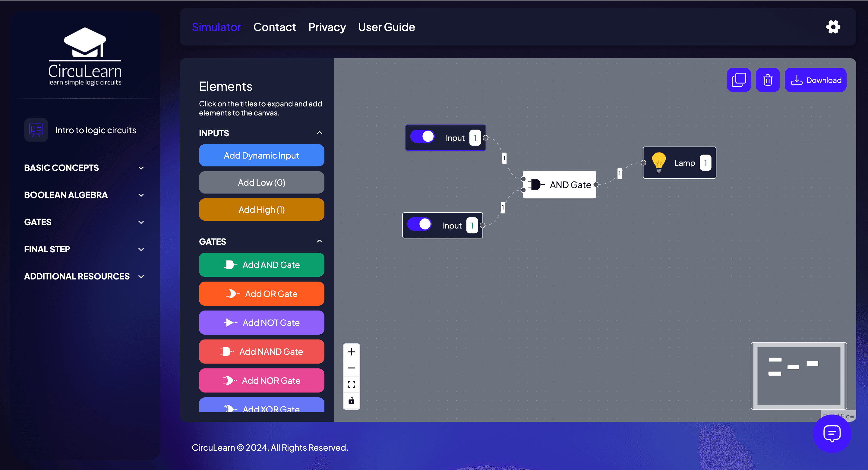Select the Intro to logic circuits presentation icon
The image size is (868, 470).
[36, 130]
